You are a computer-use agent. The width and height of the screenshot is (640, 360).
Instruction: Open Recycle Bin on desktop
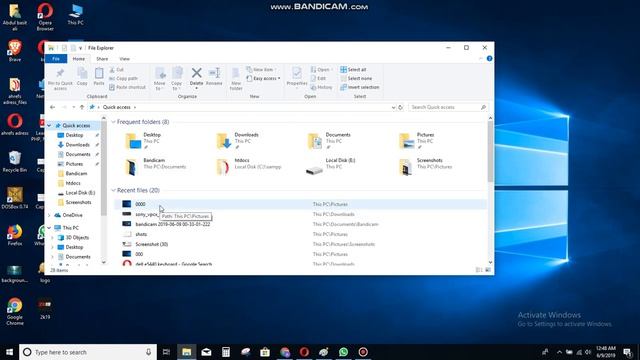pyautogui.click(x=15, y=162)
